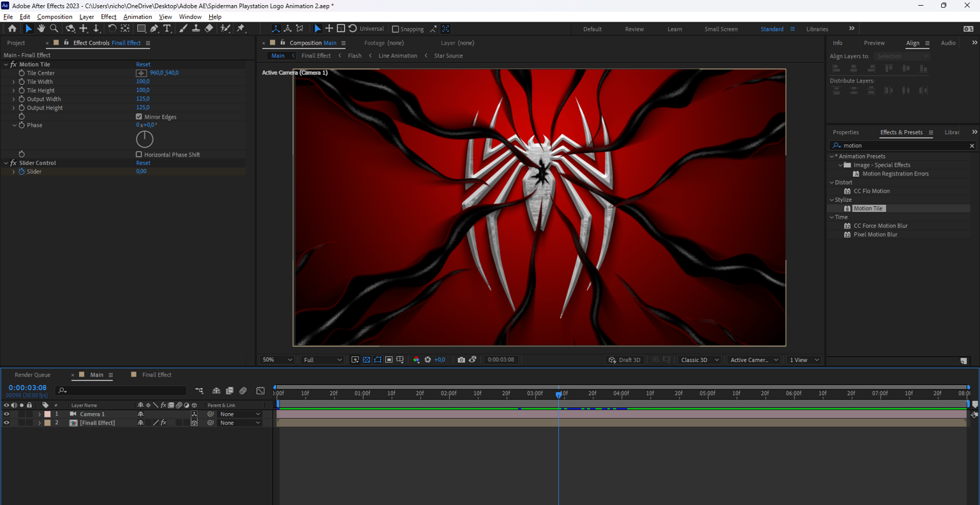Click the Slider value 0,00
The height and width of the screenshot is (505, 980).
tap(141, 172)
